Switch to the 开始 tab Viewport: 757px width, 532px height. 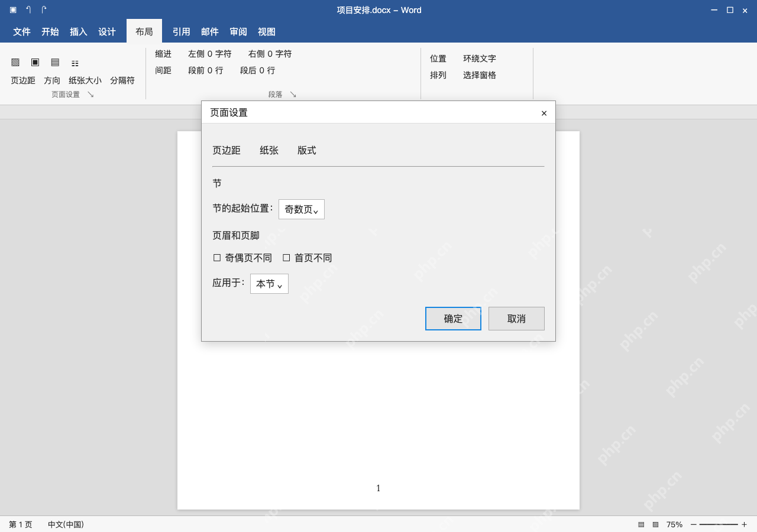tap(50, 31)
